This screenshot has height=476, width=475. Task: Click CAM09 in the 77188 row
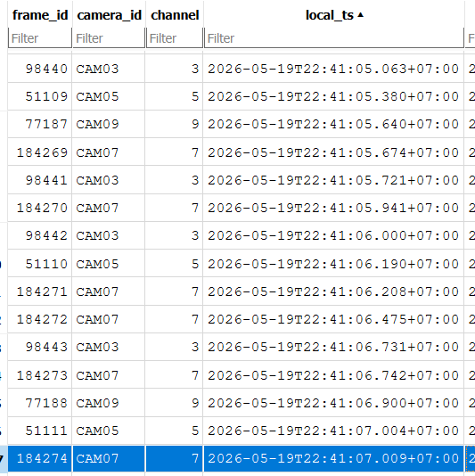tap(97, 403)
